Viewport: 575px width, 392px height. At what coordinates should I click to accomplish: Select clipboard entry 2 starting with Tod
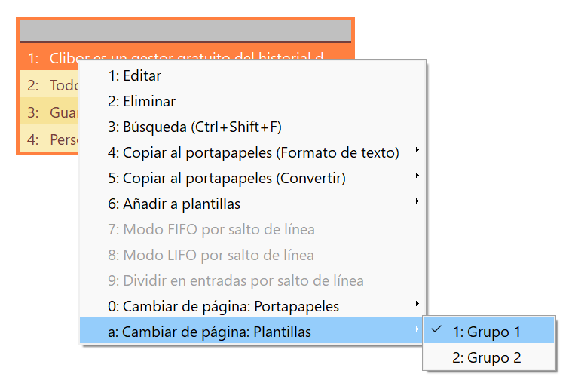point(49,85)
